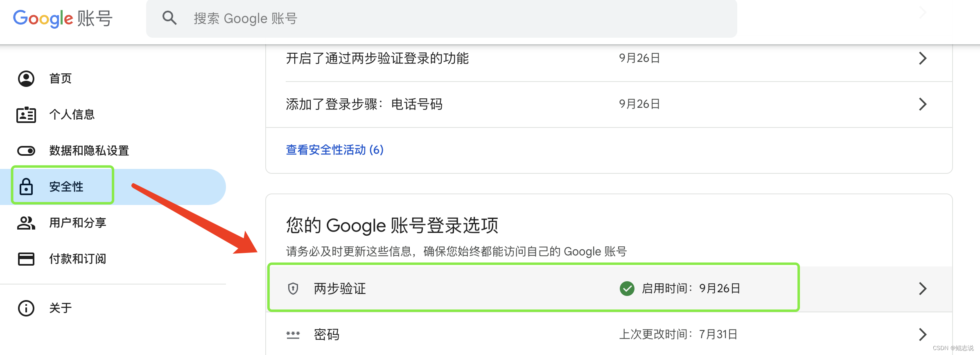Focus the 搜索 Google 账号 search field
This screenshot has height=355, width=980.
tap(450, 18)
